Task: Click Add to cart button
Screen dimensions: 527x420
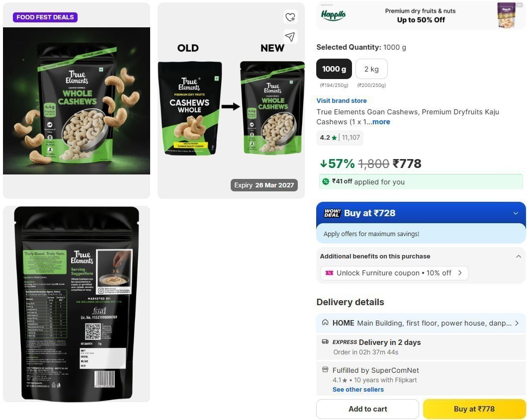Action: tap(367, 409)
